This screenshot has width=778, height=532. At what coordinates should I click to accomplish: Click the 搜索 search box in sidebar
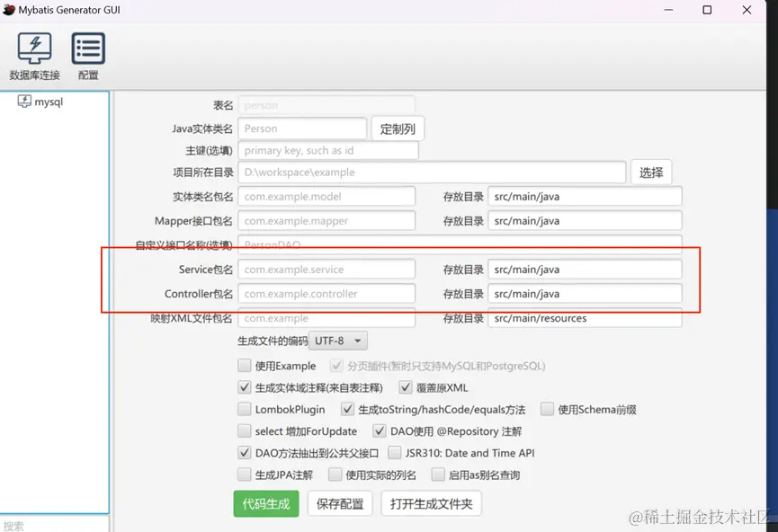point(55,525)
